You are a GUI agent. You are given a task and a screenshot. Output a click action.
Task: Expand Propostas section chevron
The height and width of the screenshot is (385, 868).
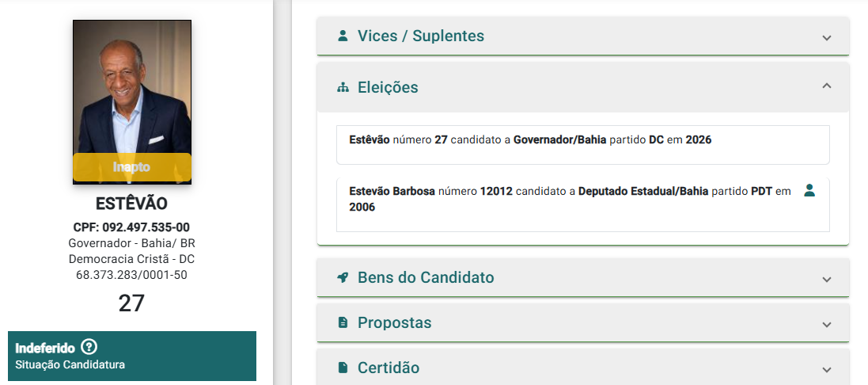click(x=827, y=324)
